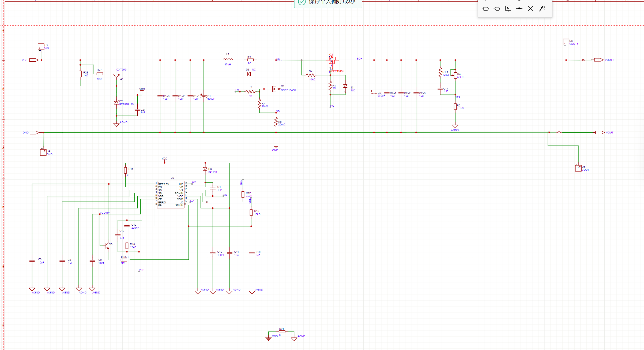Click the D6 IN4148 diode
Viewport: 644px width, 350px height.
point(205,169)
